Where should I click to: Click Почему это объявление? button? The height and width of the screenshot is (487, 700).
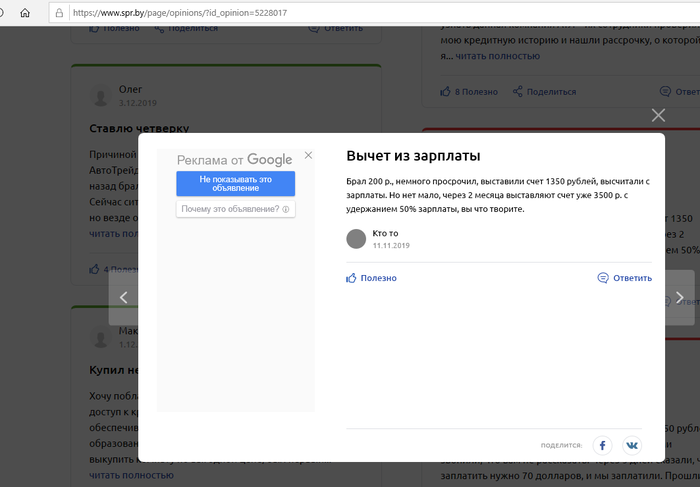click(235, 209)
